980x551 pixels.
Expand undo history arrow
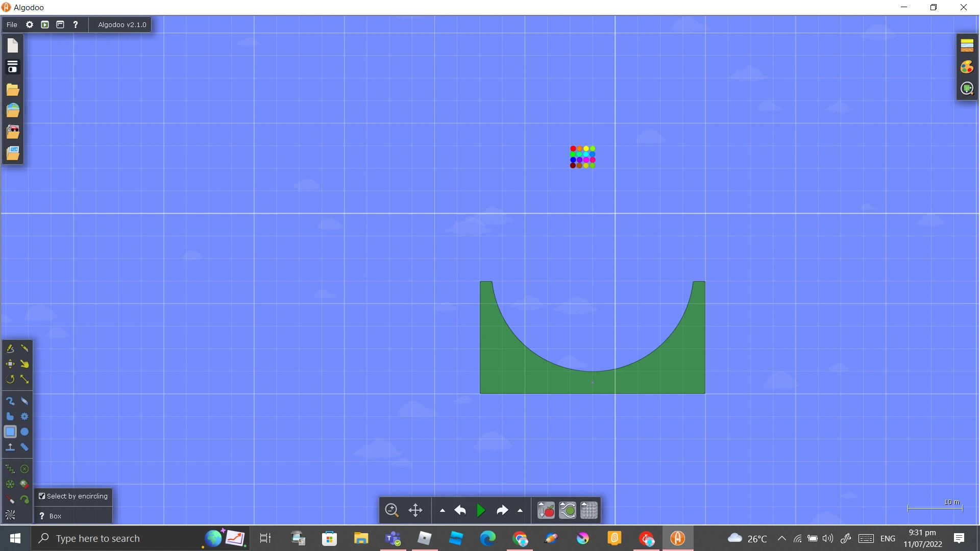coord(442,510)
